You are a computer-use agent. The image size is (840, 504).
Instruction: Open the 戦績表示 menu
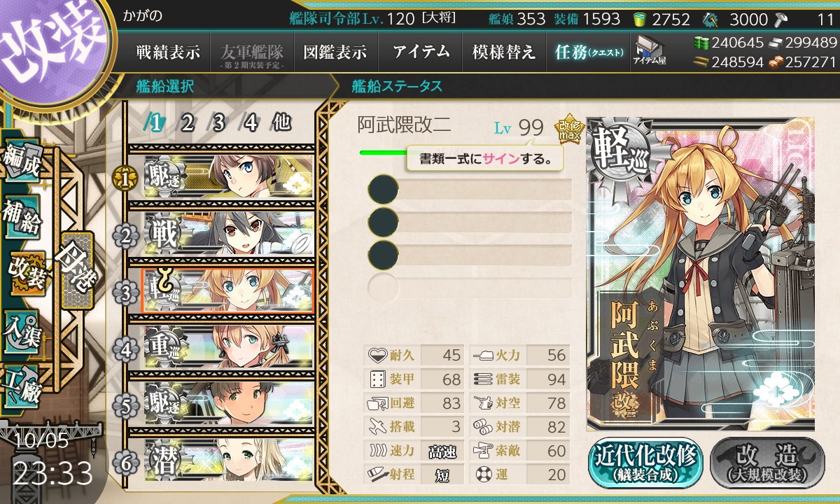[x=168, y=52]
